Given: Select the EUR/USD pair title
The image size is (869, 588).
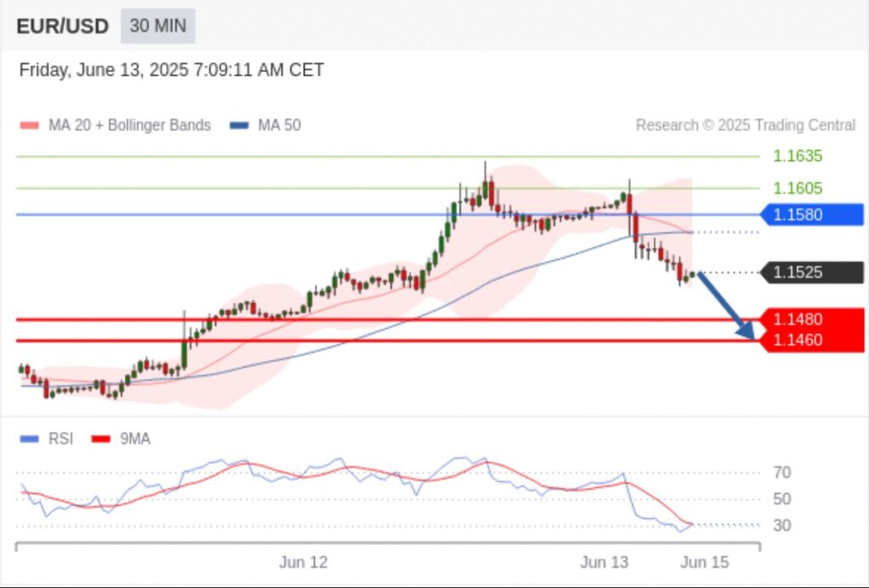Looking at the screenshot, I should coord(63,26).
